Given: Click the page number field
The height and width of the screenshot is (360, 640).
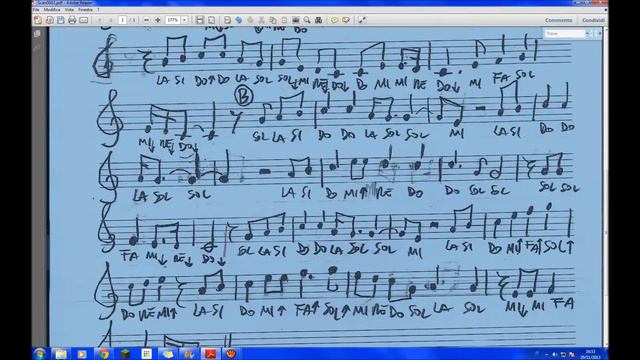Looking at the screenshot, I should coord(122,20).
